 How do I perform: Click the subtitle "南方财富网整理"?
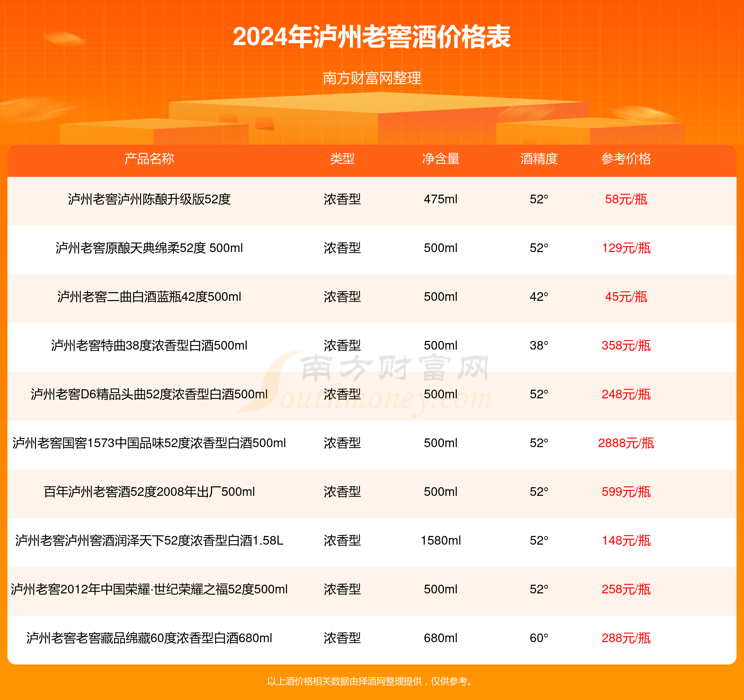(x=372, y=78)
